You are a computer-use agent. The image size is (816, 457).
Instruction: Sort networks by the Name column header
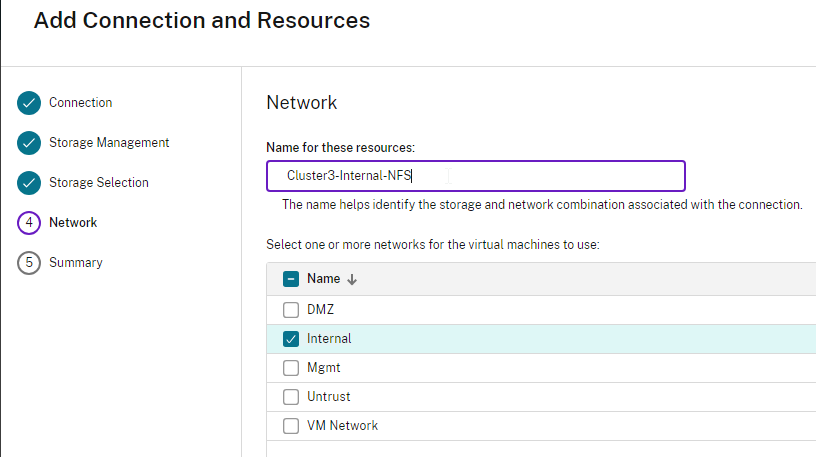(323, 280)
